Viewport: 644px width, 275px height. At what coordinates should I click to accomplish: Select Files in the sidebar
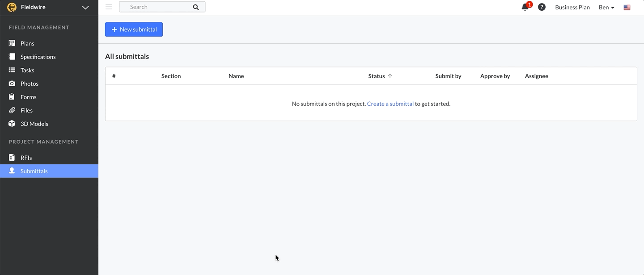[26, 110]
